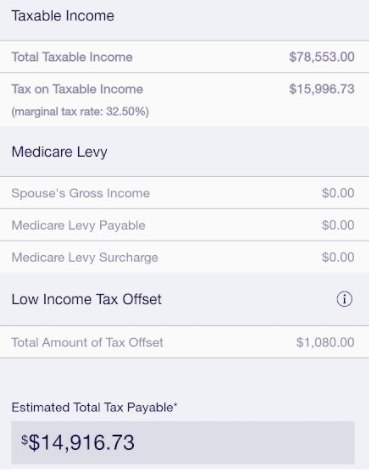Click the Estimated Total Tax Payable field
Screen dimensions: 369x470
[x=183, y=442]
